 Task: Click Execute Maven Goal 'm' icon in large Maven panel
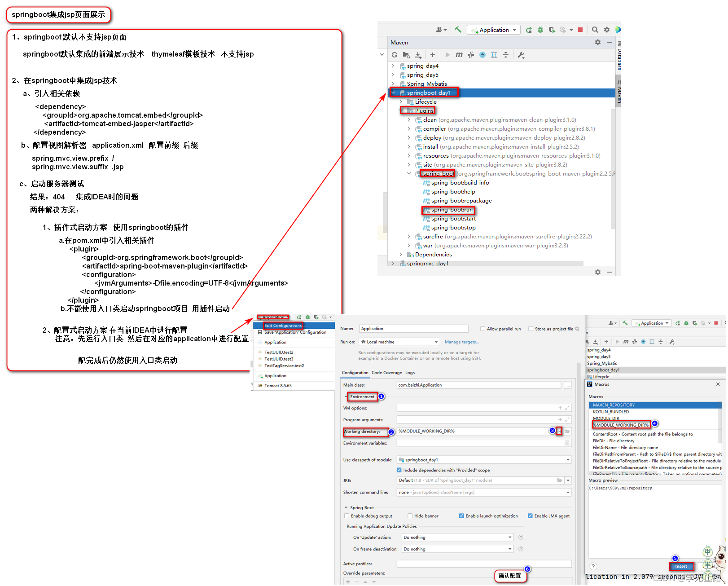(x=459, y=55)
